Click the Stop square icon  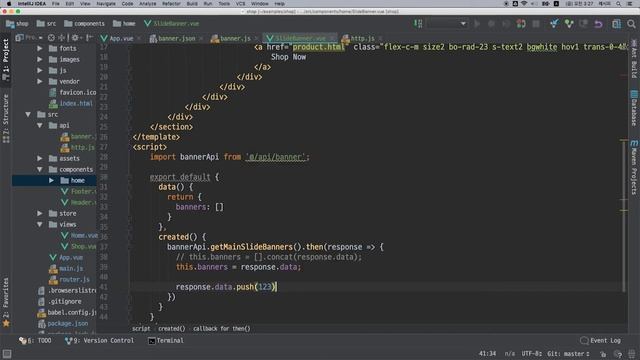(536, 24)
